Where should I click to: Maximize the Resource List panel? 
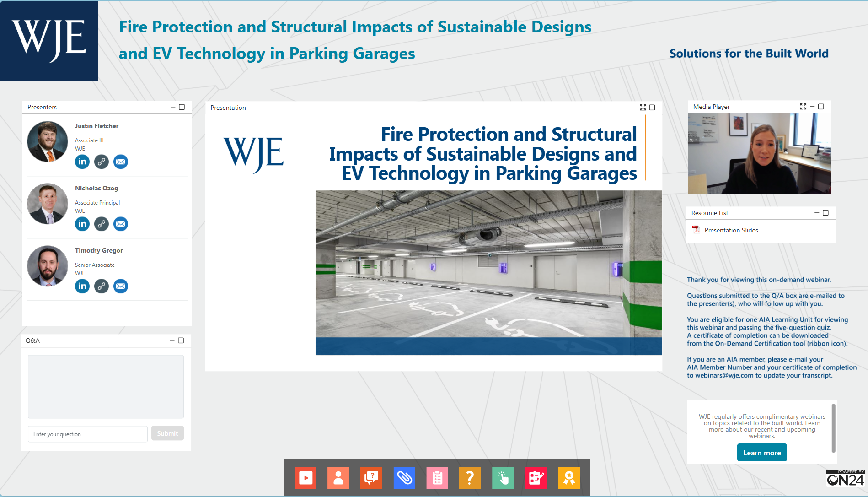coord(825,212)
